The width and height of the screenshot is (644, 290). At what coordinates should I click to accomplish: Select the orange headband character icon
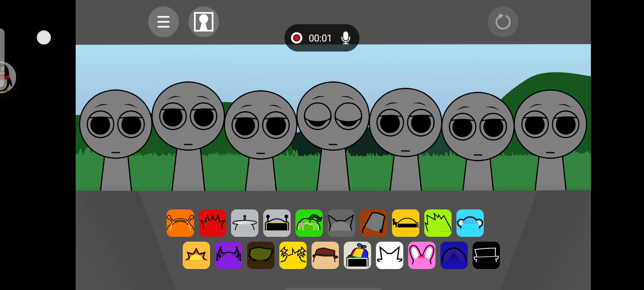(180, 223)
